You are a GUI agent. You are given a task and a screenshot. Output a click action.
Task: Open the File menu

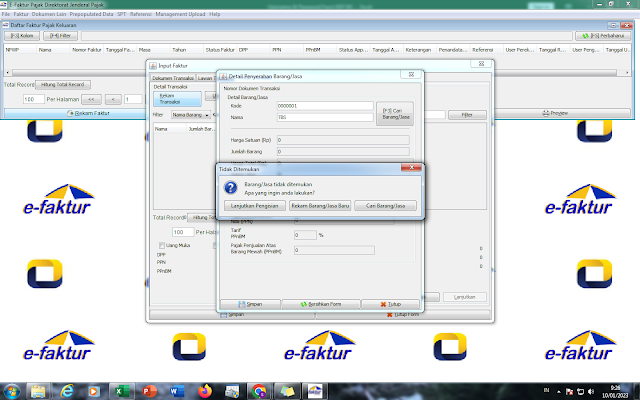point(6,14)
